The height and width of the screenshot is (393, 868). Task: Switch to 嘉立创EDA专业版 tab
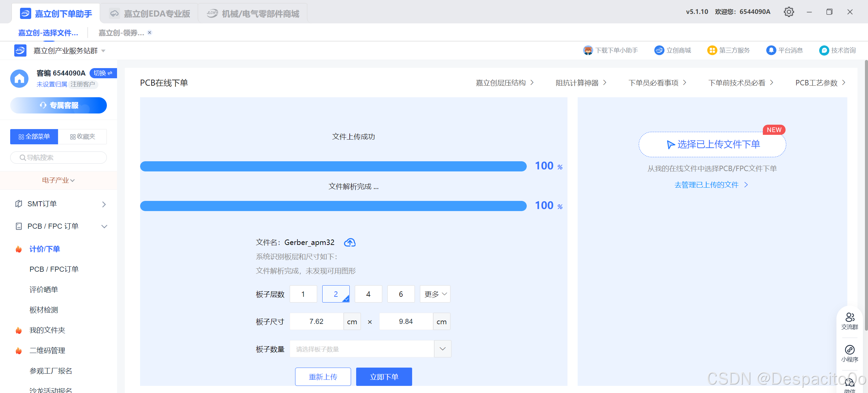150,14
